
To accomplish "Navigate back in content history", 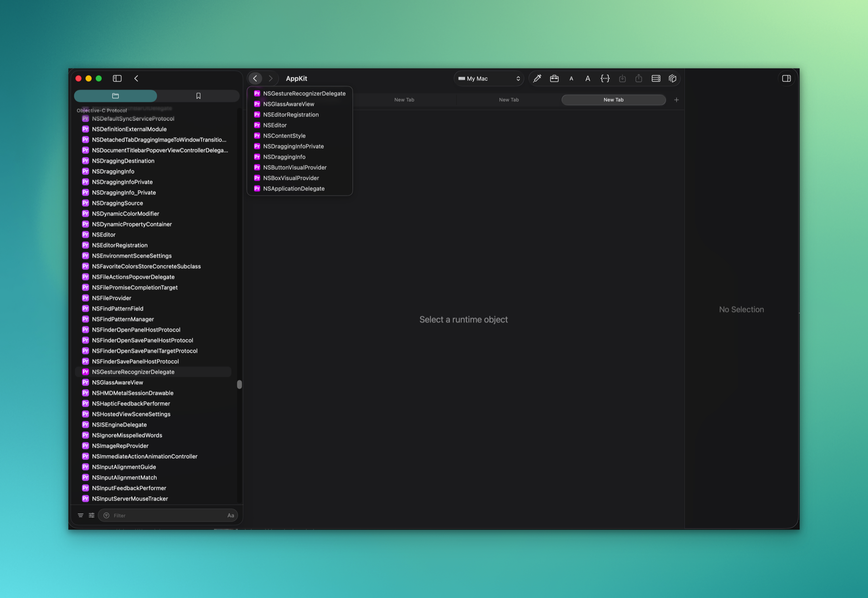I will tap(256, 79).
